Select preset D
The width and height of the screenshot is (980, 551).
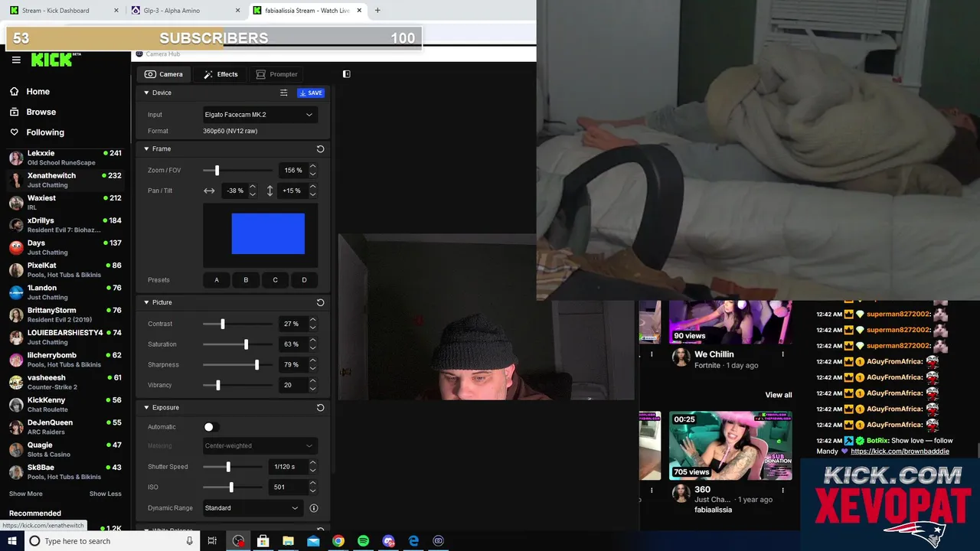(304, 280)
